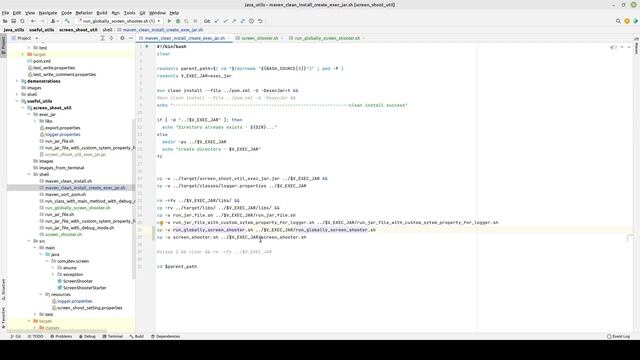Click the Git rollback undo icon

tap(260, 21)
